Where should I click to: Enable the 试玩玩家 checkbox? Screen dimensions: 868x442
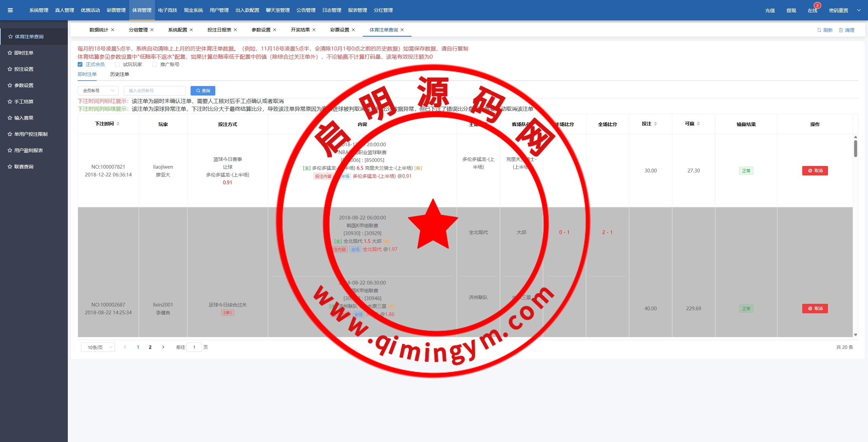point(117,64)
